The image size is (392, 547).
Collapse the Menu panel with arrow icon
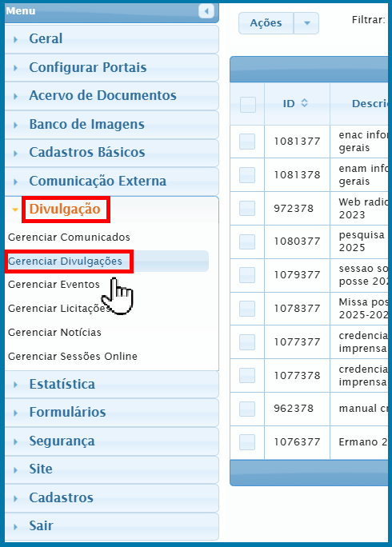point(206,11)
